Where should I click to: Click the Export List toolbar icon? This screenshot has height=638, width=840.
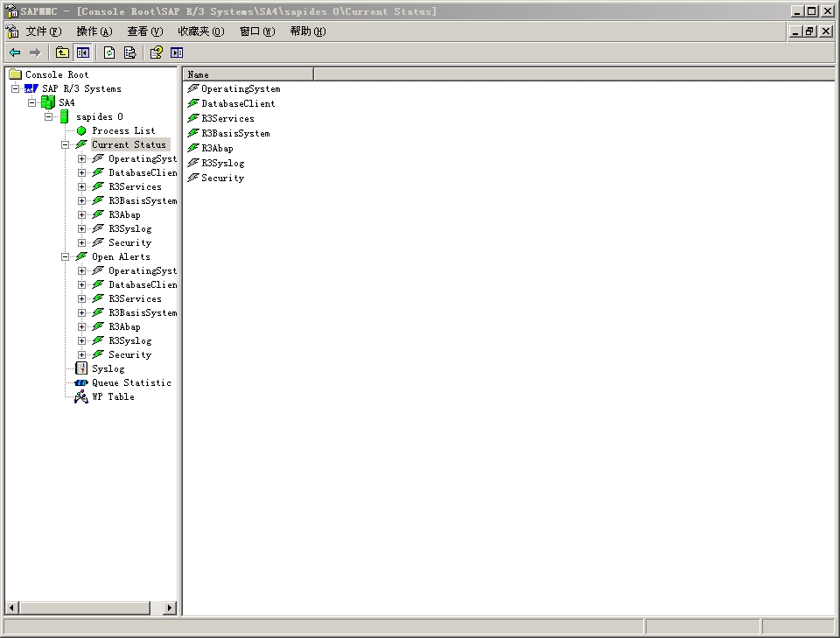click(x=130, y=53)
